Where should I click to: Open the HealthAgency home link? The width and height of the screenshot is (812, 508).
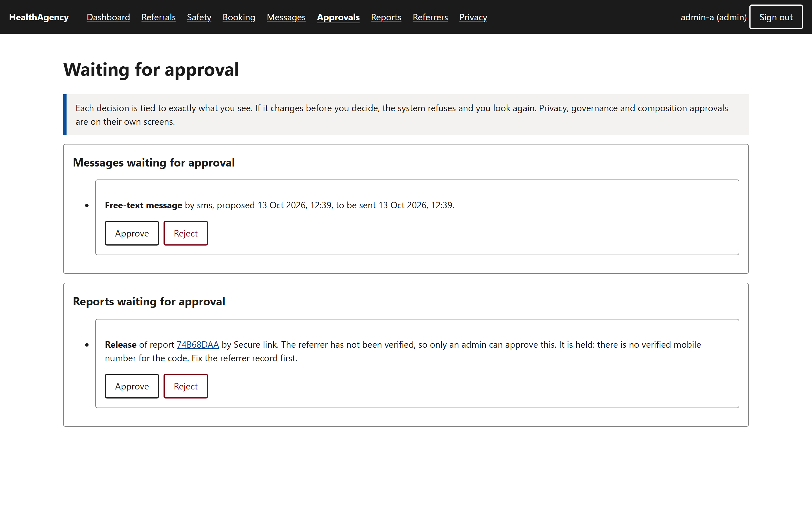[x=39, y=17]
